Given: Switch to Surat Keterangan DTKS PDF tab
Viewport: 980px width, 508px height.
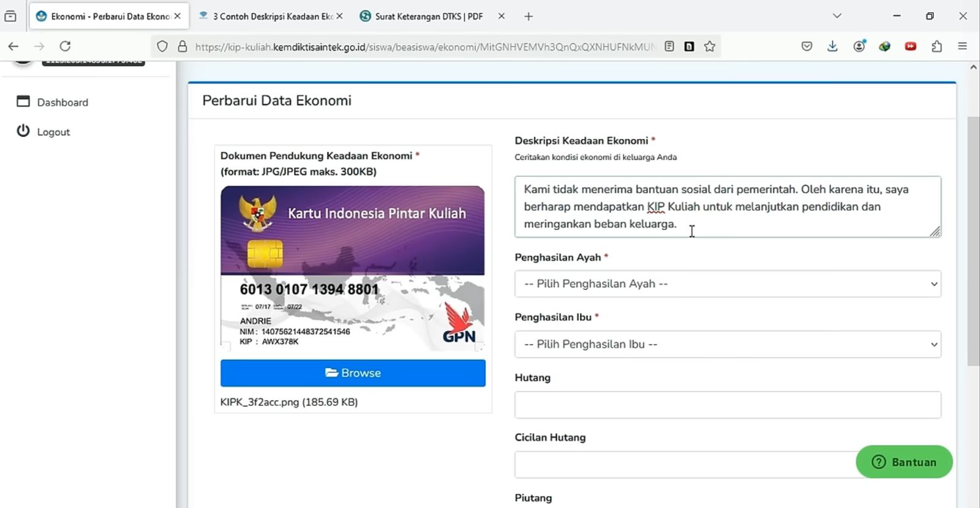Looking at the screenshot, I should pos(432,17).
